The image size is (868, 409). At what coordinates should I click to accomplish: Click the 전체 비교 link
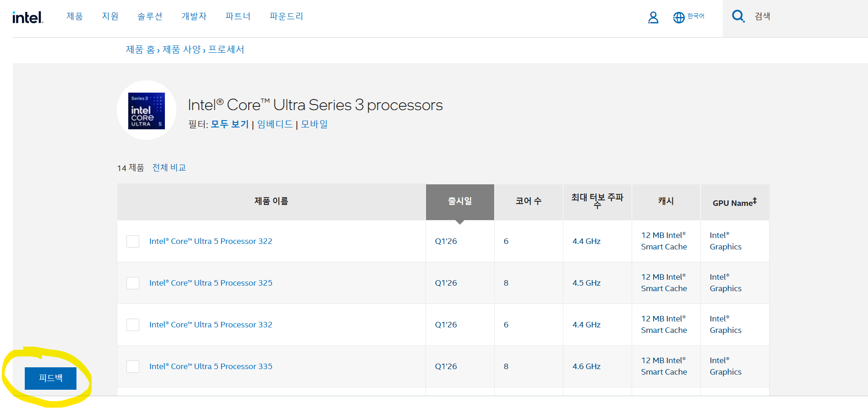169,168
